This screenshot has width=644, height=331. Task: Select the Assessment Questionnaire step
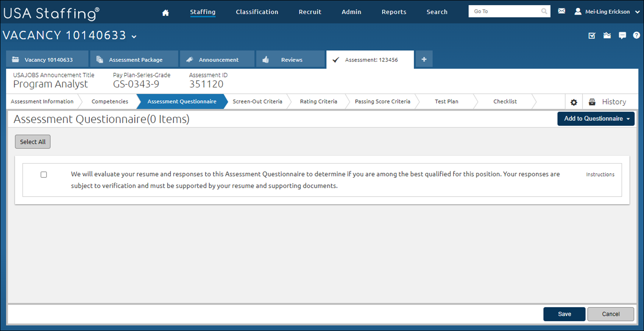[182, 102]
